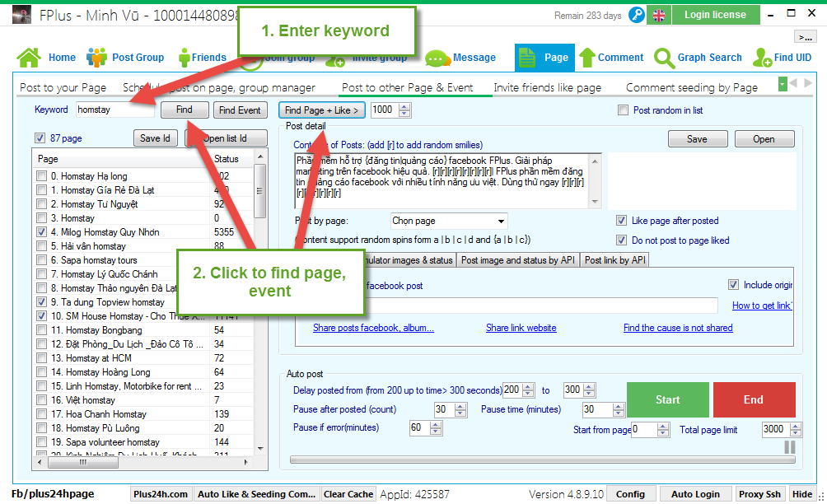Adjust the delay-from 200 seconds spinner
The width and height of the screenshot is (827, 504).
[x=528, y=390]
